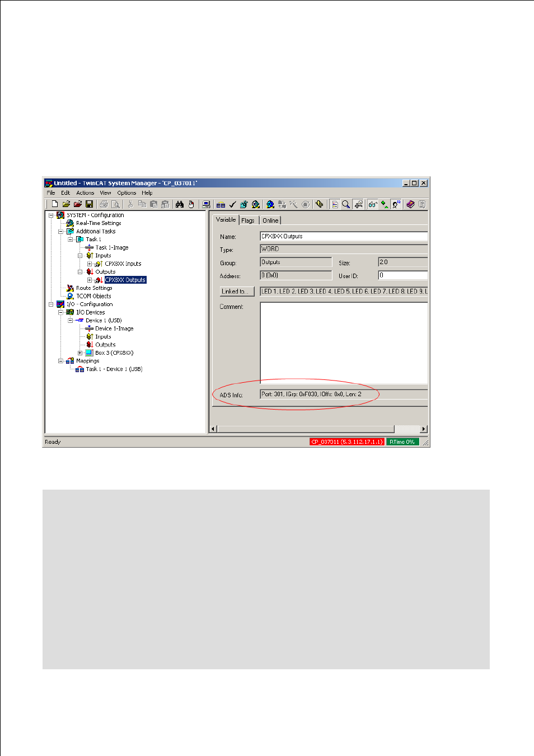Expand the CPX8XX Outputs node
The width and height of the screenshot is (534, 756).
[89, 280]
